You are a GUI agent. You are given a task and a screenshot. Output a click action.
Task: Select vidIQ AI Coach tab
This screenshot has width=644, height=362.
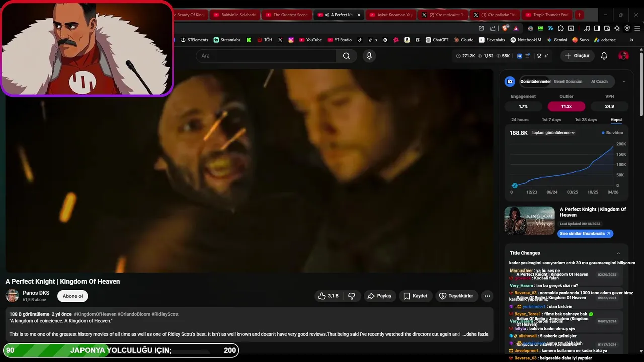point(599,81)
